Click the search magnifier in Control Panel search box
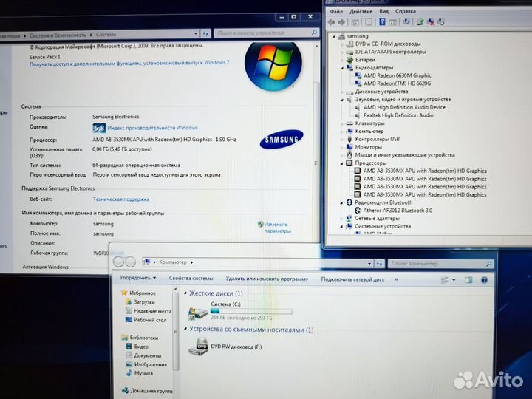This screenshot has width=532, height=399. tap(314, 33)
